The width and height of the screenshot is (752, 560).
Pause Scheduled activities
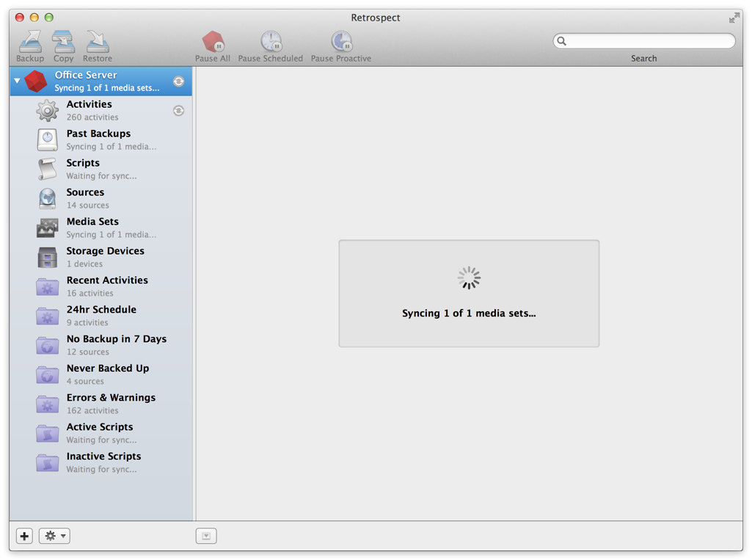pyautogui.click(x=271, y=46)
